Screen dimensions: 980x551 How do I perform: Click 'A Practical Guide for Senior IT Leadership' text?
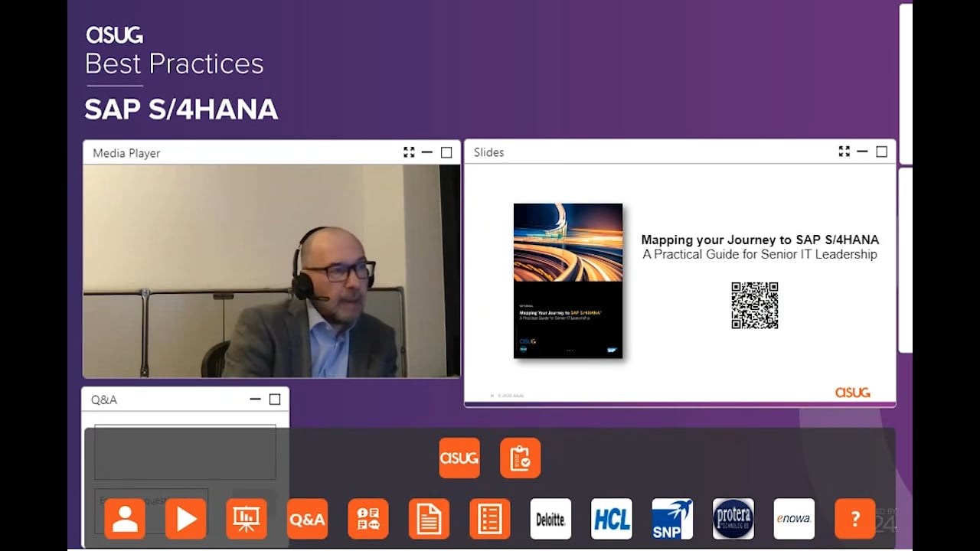tap(760, 254)
